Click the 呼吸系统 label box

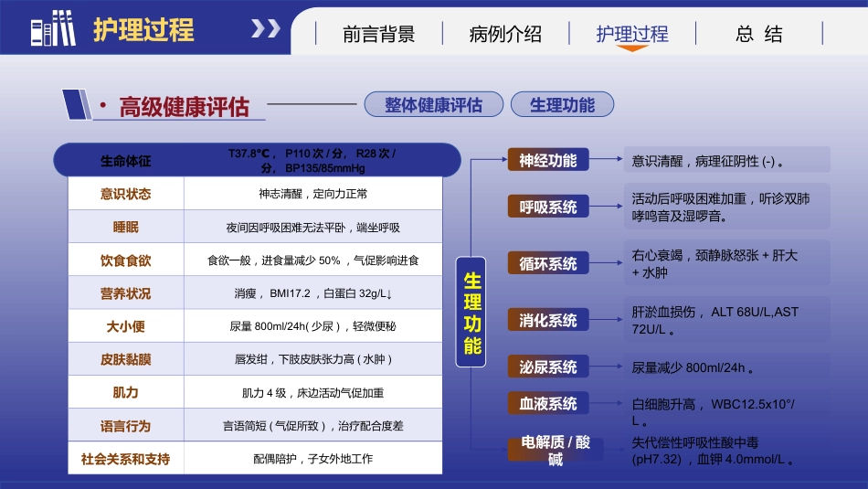pos(548,207)
